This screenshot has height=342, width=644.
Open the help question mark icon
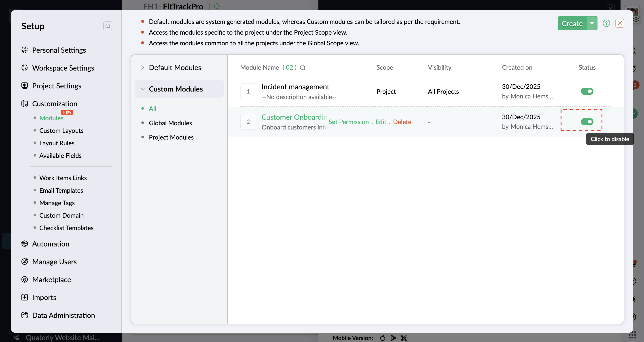606,23
